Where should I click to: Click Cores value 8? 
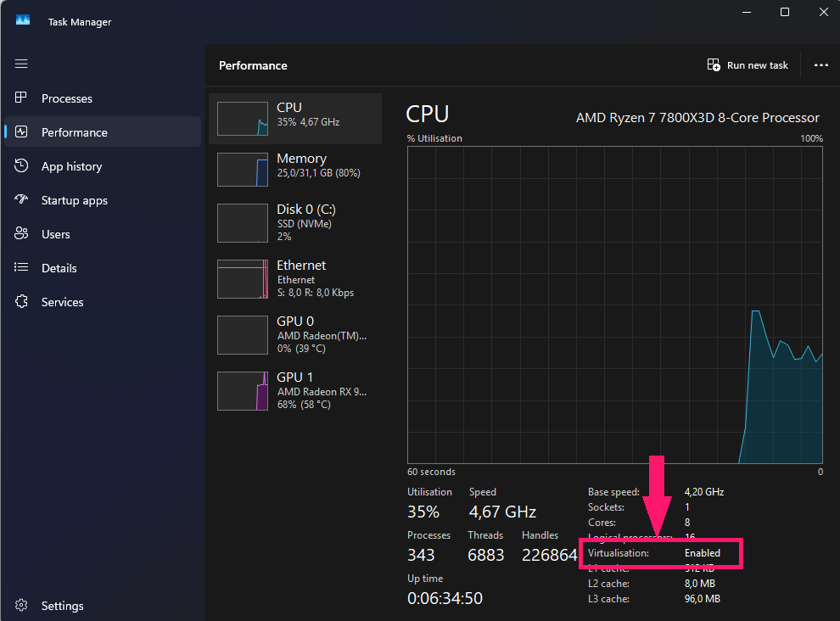tap(687, 523)
